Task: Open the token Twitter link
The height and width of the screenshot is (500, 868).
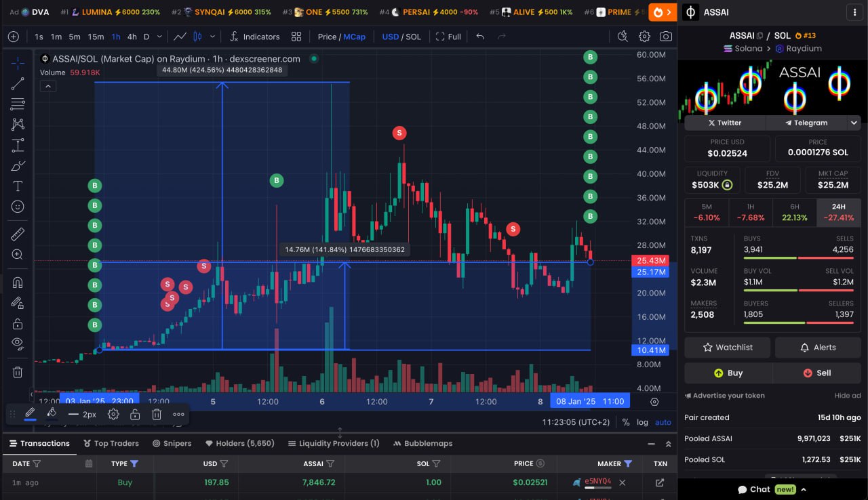Action: [x=724, y=123]
